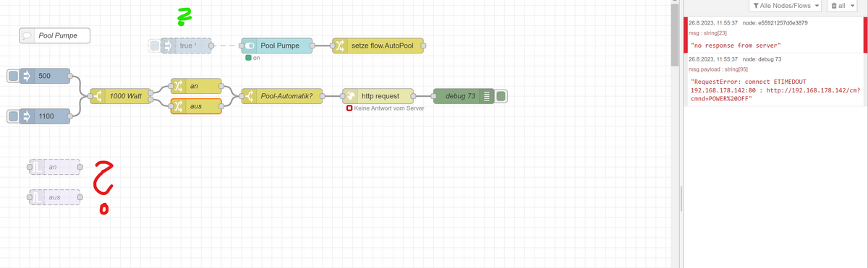Trigger the inject button of node 500
The height and width of the screenshot is (268, 868).
click(12, 77)
